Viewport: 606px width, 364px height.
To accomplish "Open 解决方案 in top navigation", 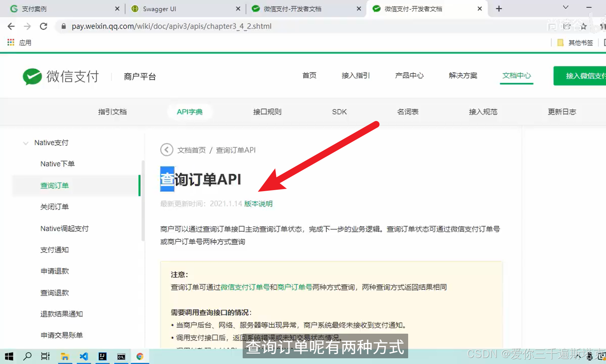I will [x=463, y=75].
